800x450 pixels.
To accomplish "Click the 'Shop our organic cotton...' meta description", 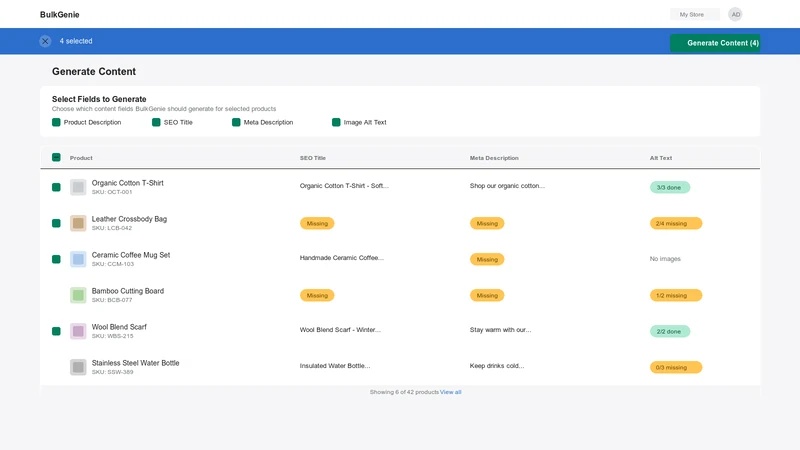I will click(x=507, y=186).
